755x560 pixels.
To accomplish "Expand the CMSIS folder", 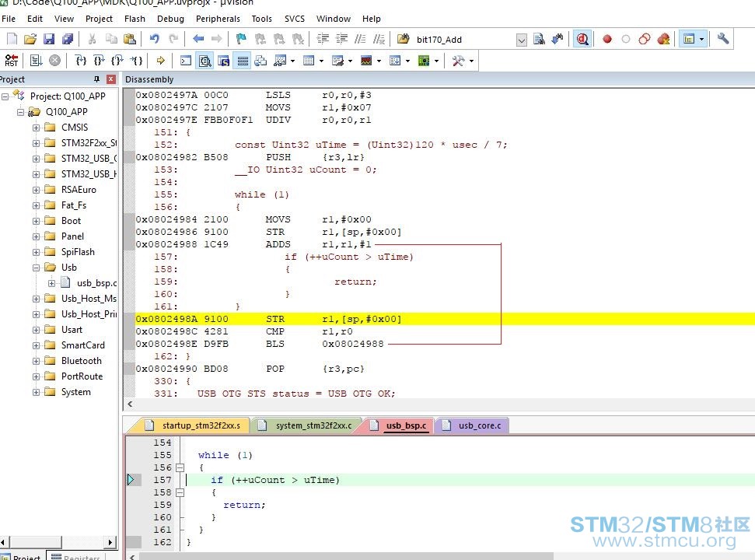I will click(36, 128).
